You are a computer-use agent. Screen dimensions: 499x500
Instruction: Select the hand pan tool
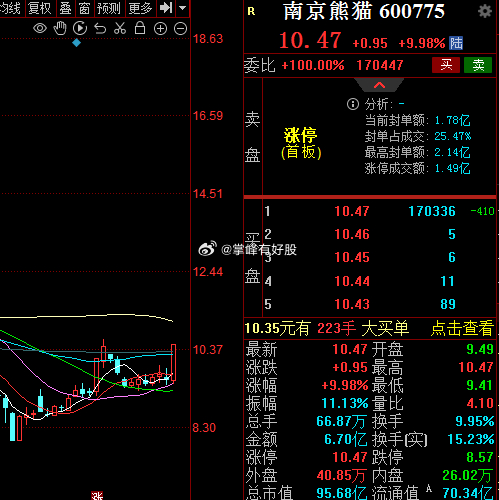tap(60, 28)
